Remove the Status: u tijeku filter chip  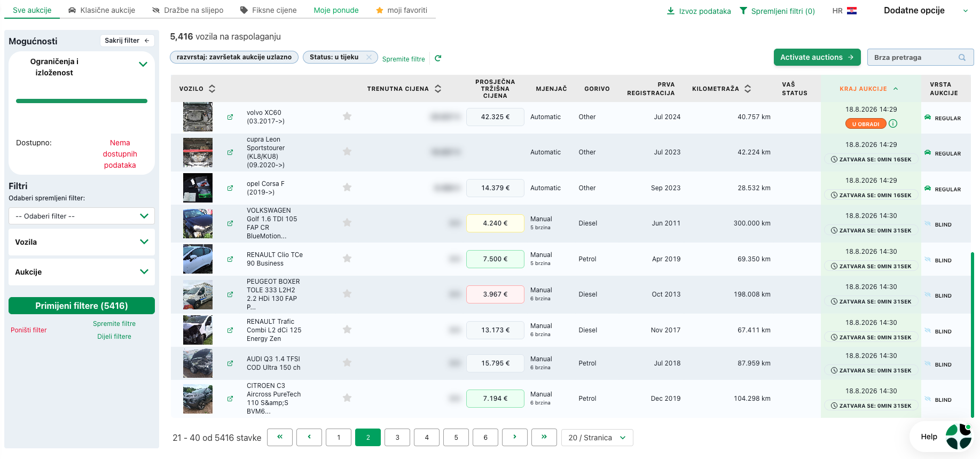pos(369,57)
